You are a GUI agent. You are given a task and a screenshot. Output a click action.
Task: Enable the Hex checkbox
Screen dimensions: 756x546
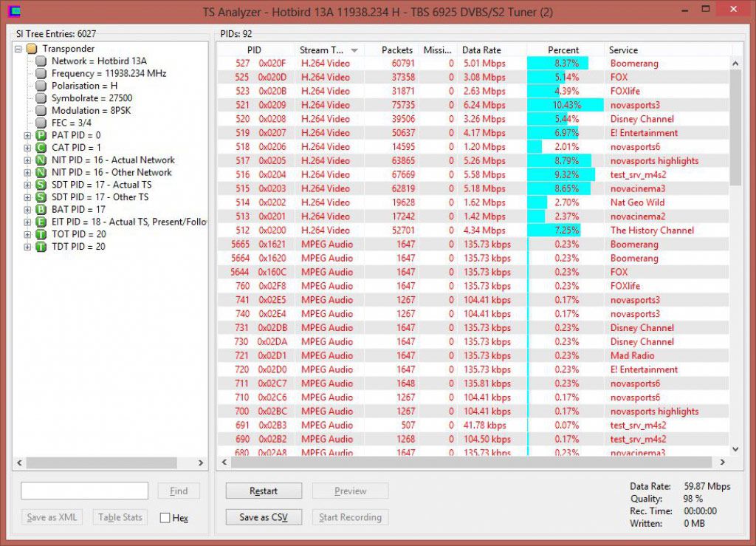(165, 518)
